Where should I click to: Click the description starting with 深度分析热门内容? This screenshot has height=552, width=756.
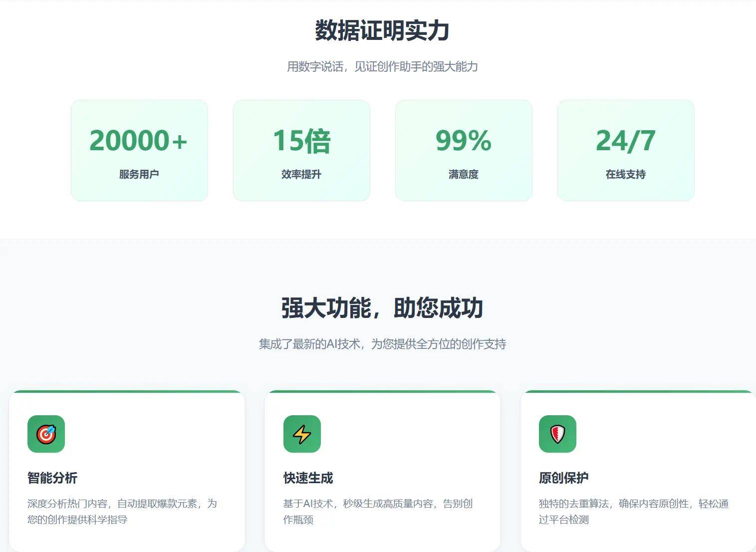pyautogui.click(x=122, y=511)
